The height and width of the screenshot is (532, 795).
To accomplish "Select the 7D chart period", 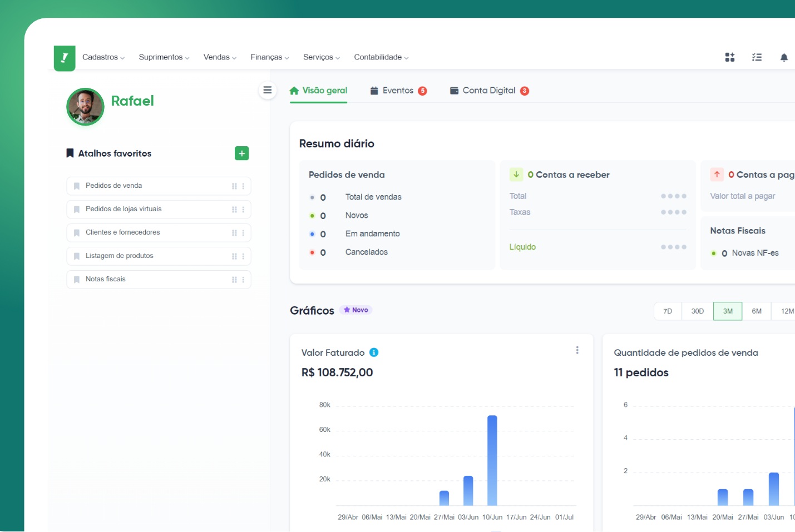I will (668, 311).
